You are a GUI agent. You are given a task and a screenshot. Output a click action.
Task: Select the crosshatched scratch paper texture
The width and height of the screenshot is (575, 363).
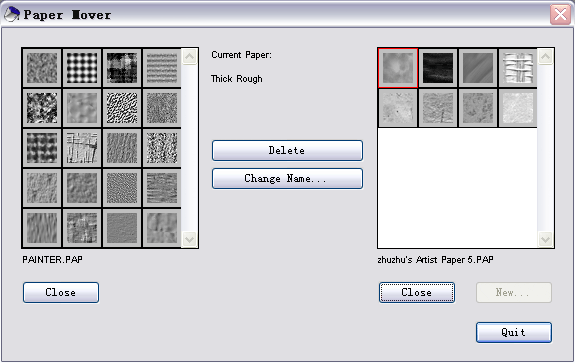[x=82, y=148]
